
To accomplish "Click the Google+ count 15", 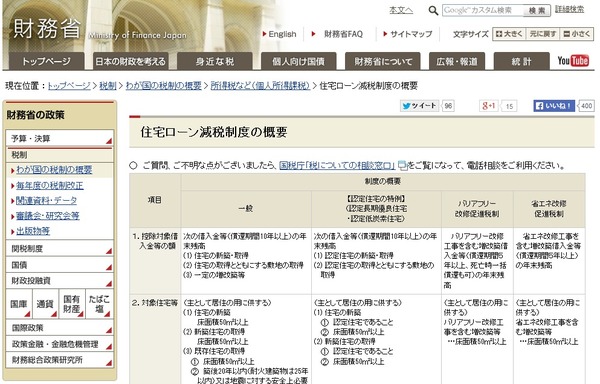I will [x=509, y=106].
